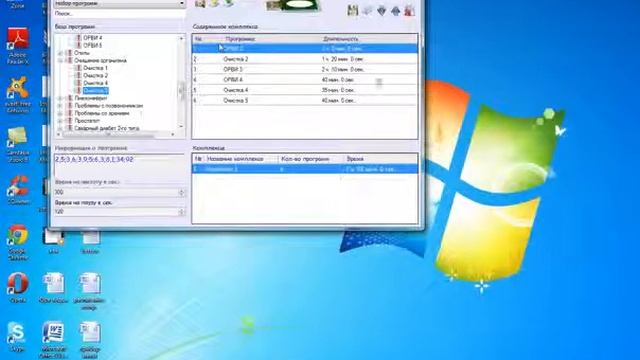
Task: Launch CCleaner from the desktop
Action: click(x=18, y=190)
